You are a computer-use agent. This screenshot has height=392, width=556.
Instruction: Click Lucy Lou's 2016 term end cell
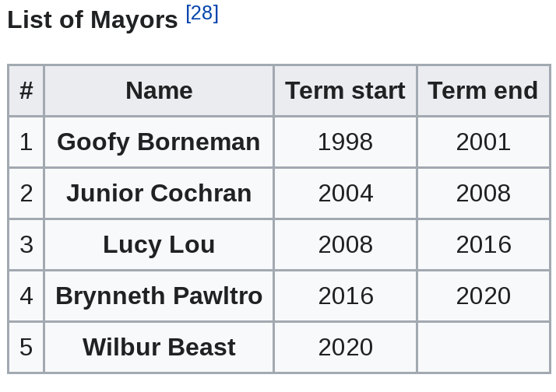[x=483, y=244]
